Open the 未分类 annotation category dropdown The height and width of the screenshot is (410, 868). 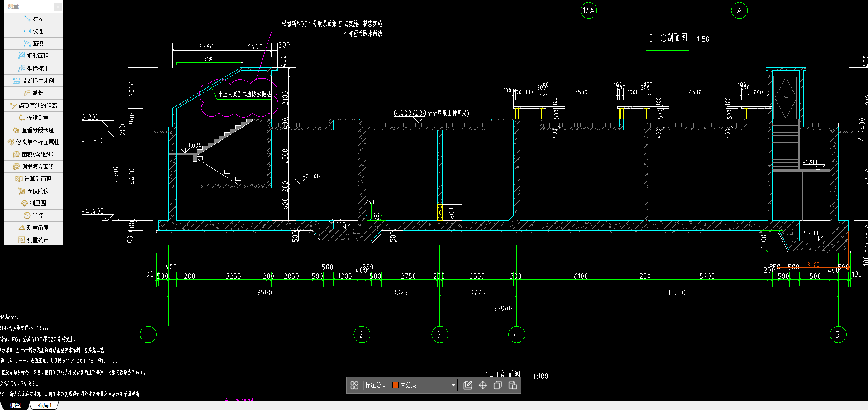[x=424, y=385]
